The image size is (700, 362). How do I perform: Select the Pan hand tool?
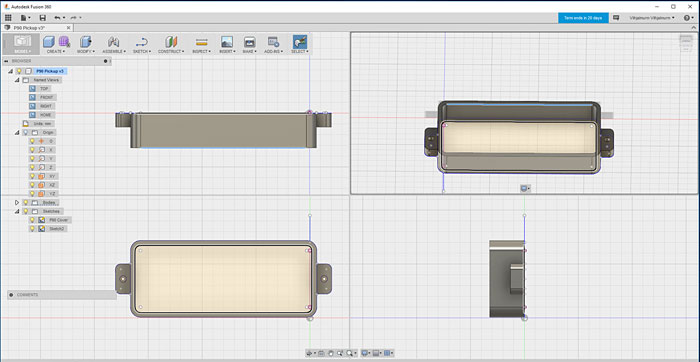coord(331,353)
